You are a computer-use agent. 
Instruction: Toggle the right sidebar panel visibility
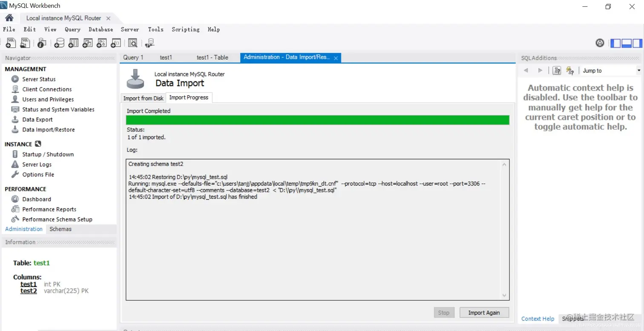(x=637, y=43)
